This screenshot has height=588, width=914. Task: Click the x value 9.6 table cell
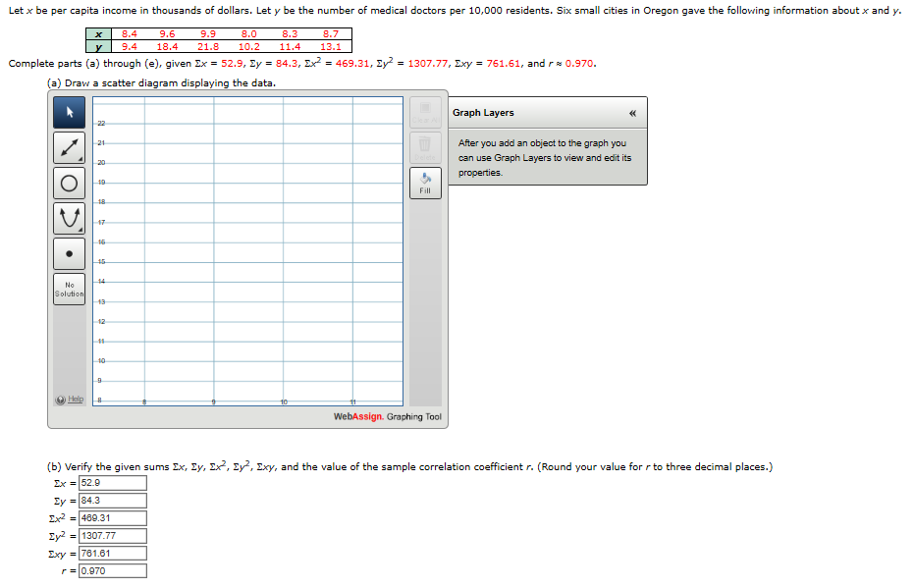click(167, 33)
